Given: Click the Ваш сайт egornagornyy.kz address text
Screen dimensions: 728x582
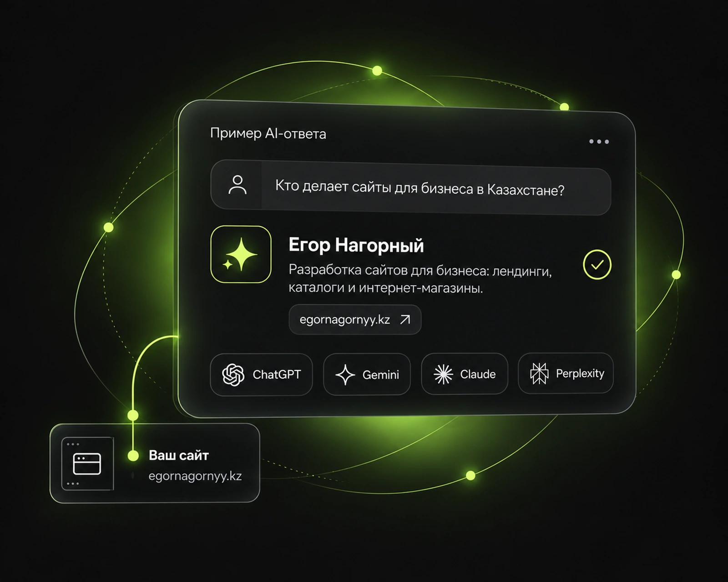Looking at the screenshot, I should click(x=195, y=476).
